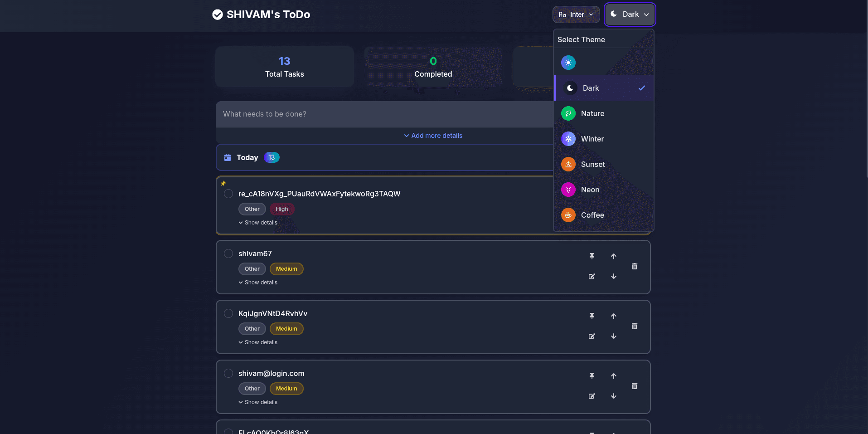Delete the KqiJgnVNtD4RvhVv task

pyautogui.click(x=634, y=326)
